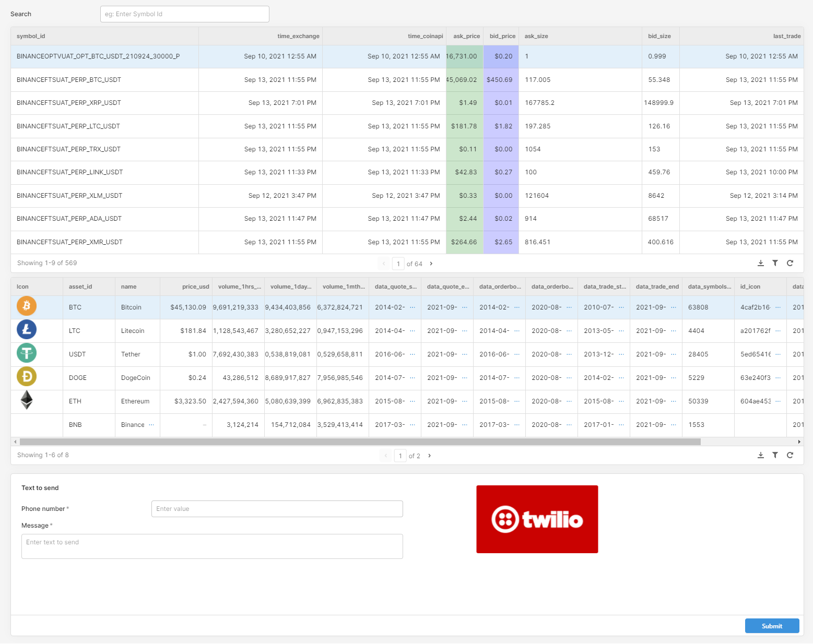Sort by bid_size column header
The width and height of the screenshot is (813, 644).
[659, 36]
